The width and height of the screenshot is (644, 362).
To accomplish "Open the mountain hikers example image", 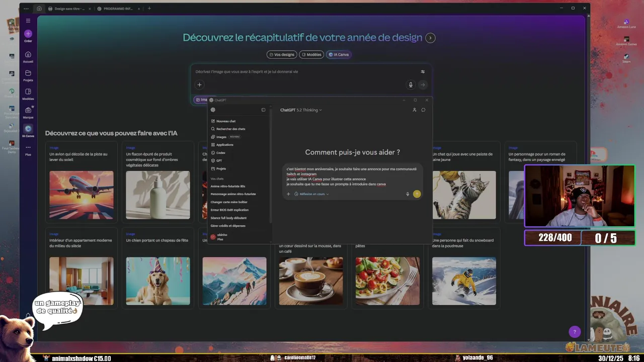I will coord(234,281).
